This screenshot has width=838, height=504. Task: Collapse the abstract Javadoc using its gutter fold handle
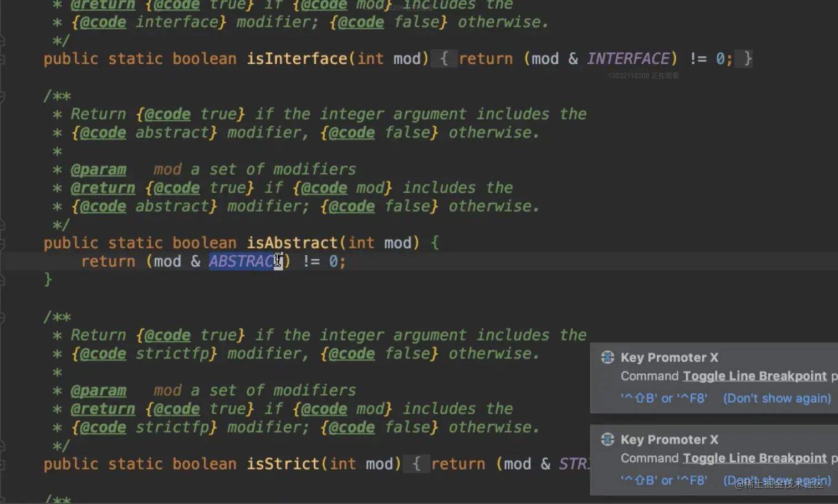pos(2,96)
